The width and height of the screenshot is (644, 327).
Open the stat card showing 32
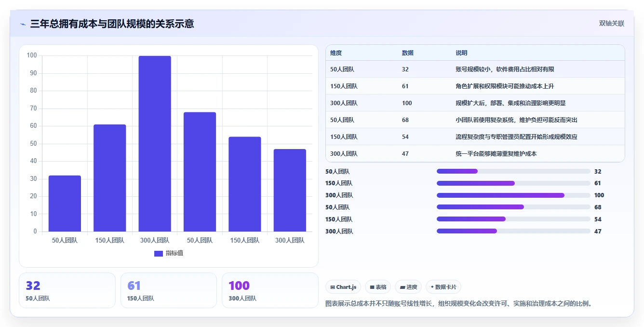pos(67,290)
